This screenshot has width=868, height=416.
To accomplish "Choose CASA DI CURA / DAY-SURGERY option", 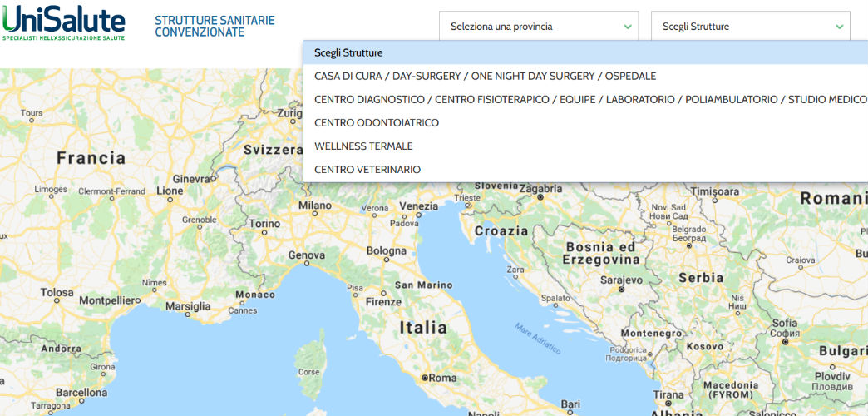I will pyautogui.click(x=585, y=76).
